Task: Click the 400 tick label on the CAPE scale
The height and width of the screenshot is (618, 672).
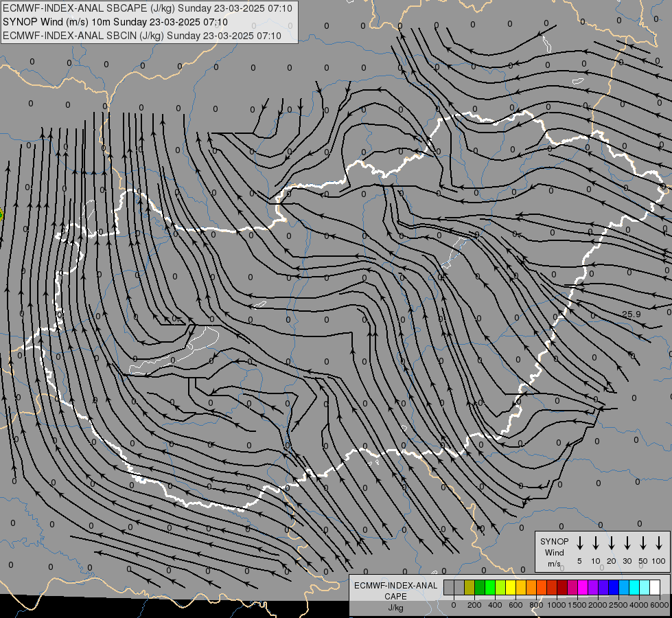Action: (x=495, y=605)
